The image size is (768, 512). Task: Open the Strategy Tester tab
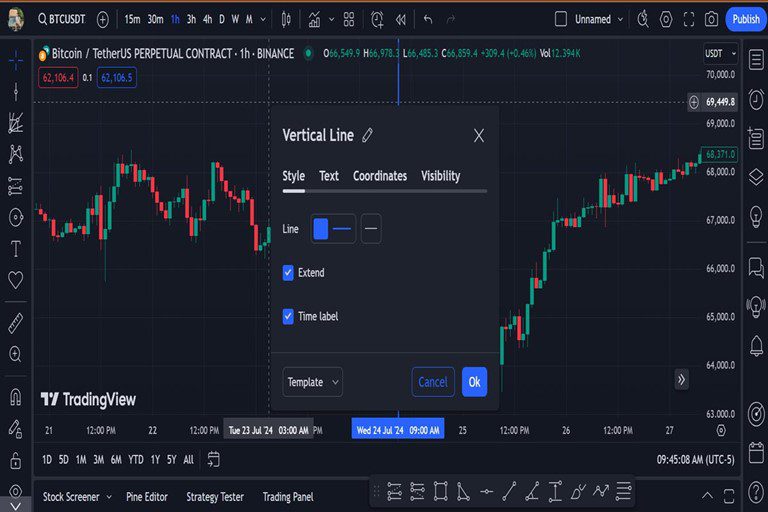(215, 497)
